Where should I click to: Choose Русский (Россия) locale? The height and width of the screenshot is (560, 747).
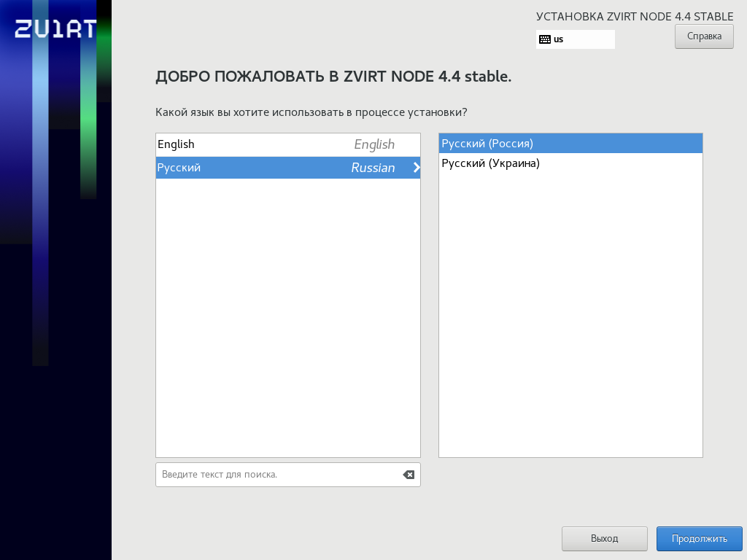tap(570, 144)
